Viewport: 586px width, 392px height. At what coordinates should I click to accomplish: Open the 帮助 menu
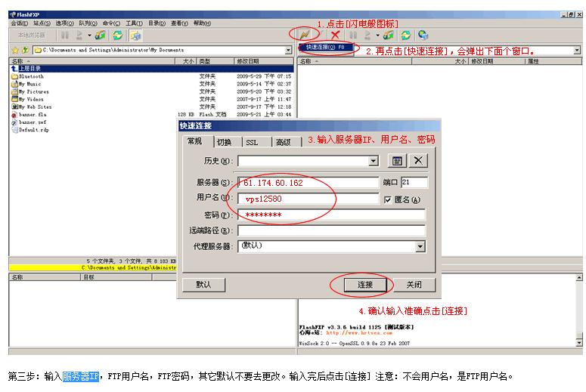pyautogui.click(x=202, y=23)
